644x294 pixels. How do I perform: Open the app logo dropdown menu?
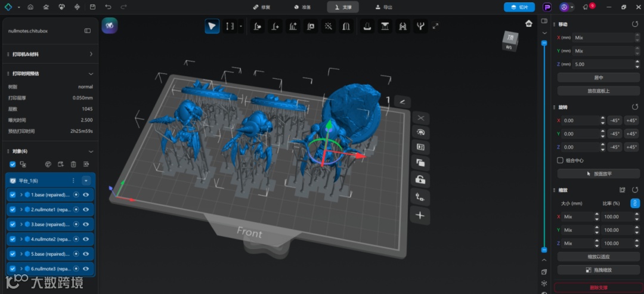point(19,7)
